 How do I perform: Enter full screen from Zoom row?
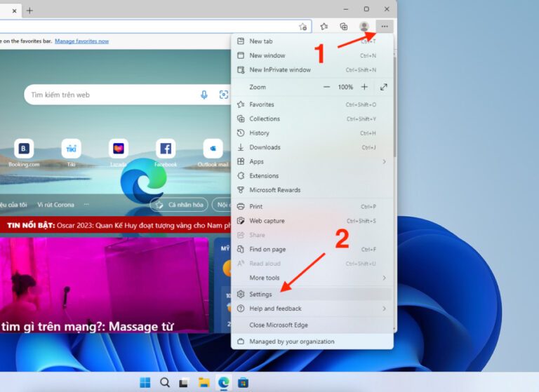click(x=384, y=87)
